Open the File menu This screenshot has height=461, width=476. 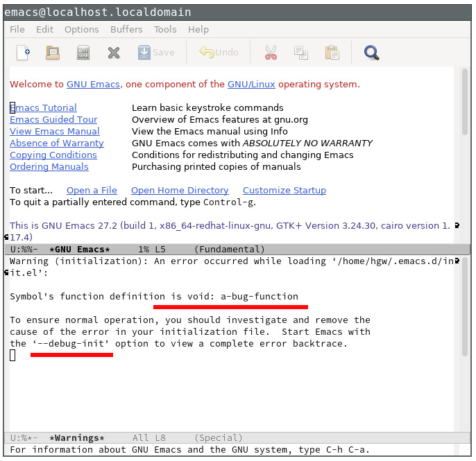click(17, 29)
